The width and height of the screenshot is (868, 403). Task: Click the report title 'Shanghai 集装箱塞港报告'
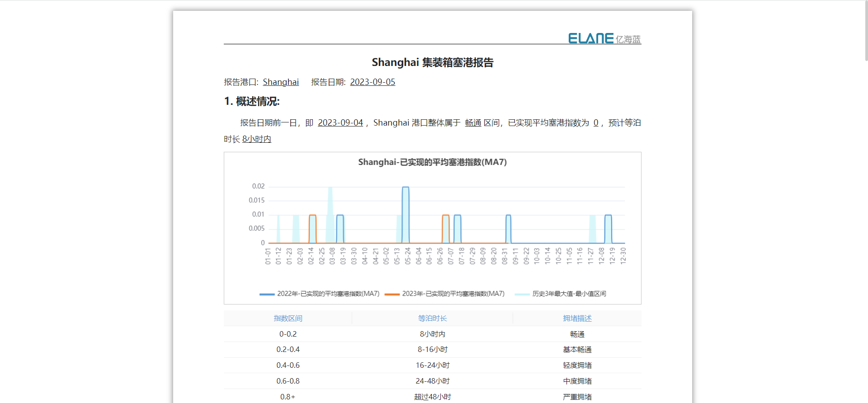click(x=433, y=62)
